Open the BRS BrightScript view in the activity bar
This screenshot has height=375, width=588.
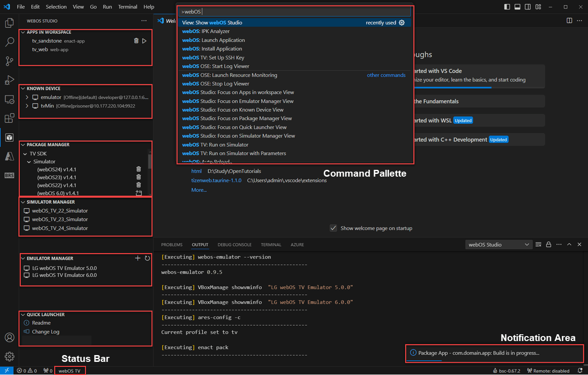pos(9,175)
